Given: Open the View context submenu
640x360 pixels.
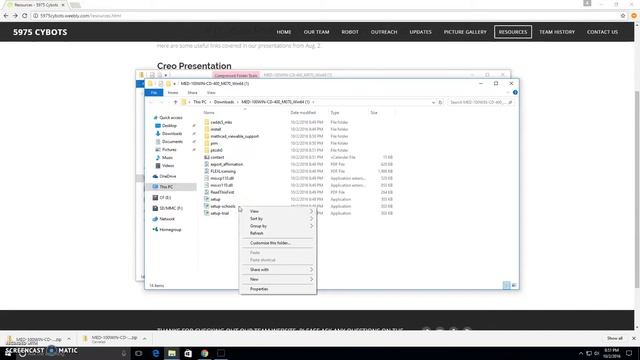Looking at the screenshot, I should pyautogui.click(x=278, y=211).
